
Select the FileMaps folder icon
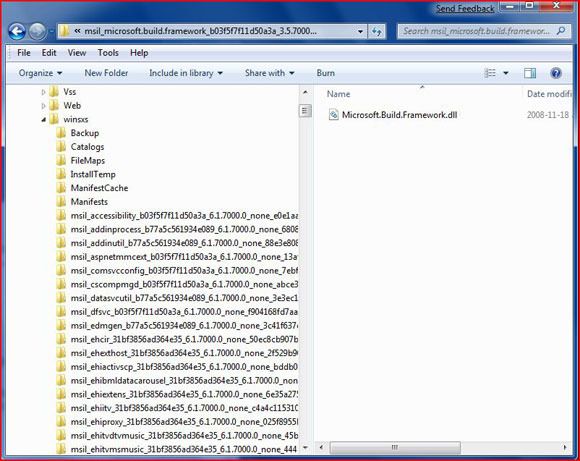click(x=61, y=161)
